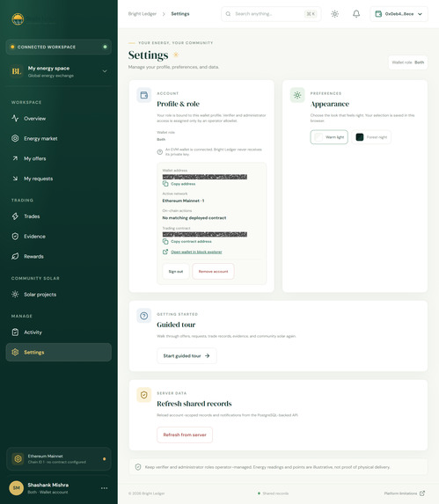Click the Sign out button

[x=176, y=272]
